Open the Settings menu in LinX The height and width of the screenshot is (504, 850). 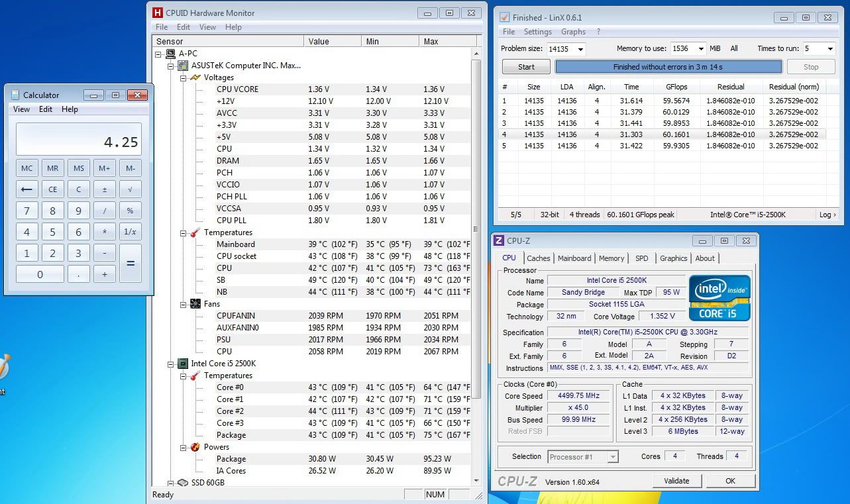(x=538, y=32)
